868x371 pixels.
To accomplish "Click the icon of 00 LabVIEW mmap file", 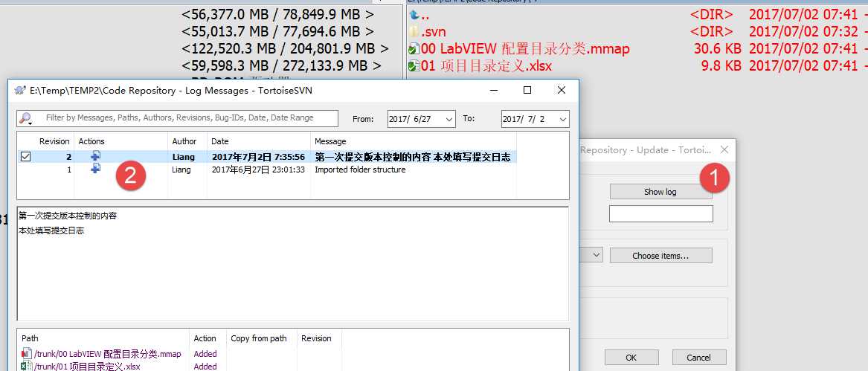I will (x=414, y=49).
